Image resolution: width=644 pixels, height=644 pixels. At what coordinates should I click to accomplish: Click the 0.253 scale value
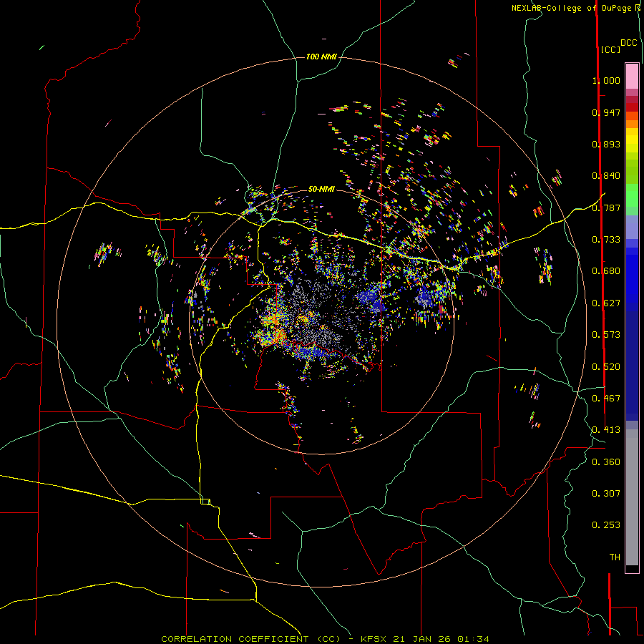[x=606, y=525]
